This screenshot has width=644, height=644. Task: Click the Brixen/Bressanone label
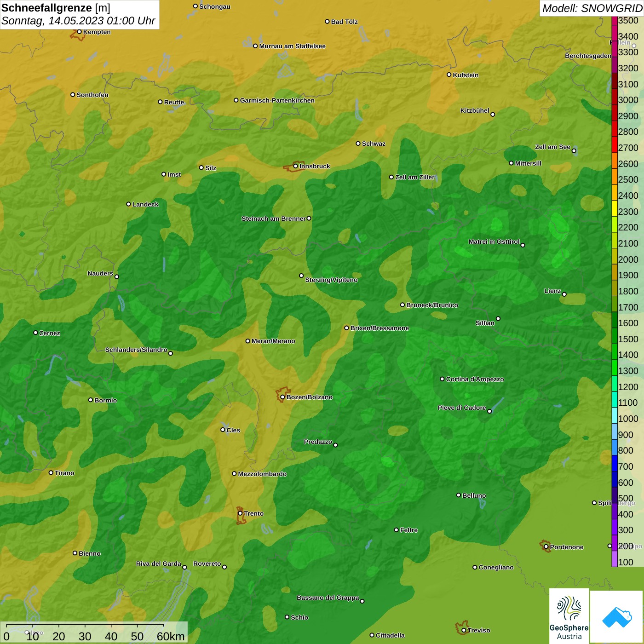tap(379, 328)
